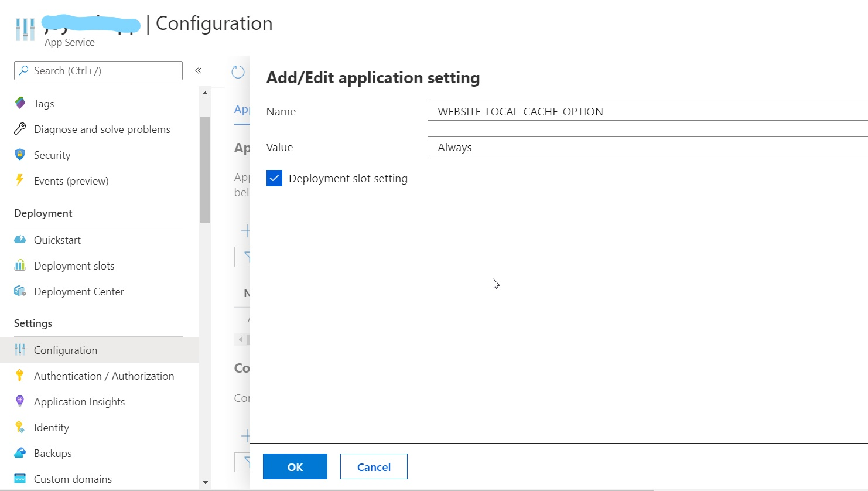Uncheck Deployment slot setting
Image resolution: width=868 pixels, height=491 pixels.
coord(274,178)
